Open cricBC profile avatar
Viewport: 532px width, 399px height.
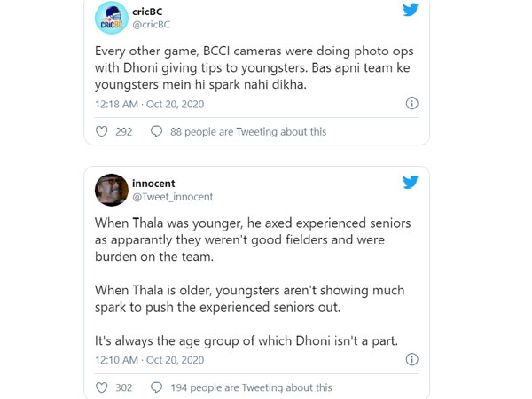[110, 16]
